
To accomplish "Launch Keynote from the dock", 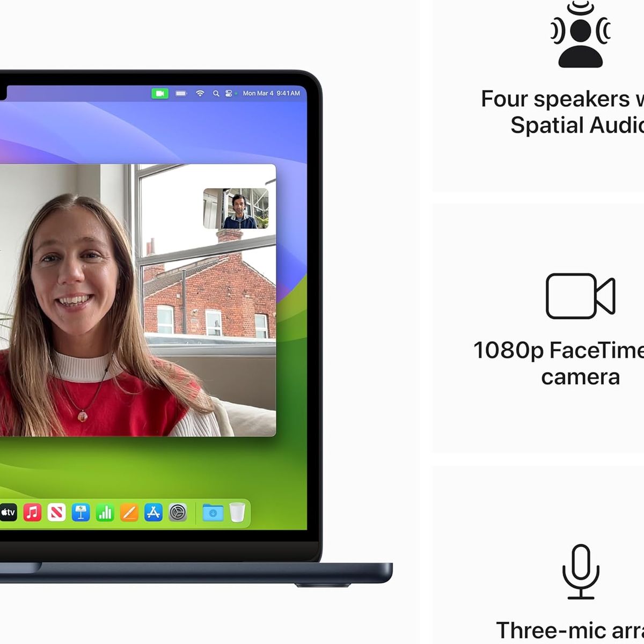I will pos(81,513).
